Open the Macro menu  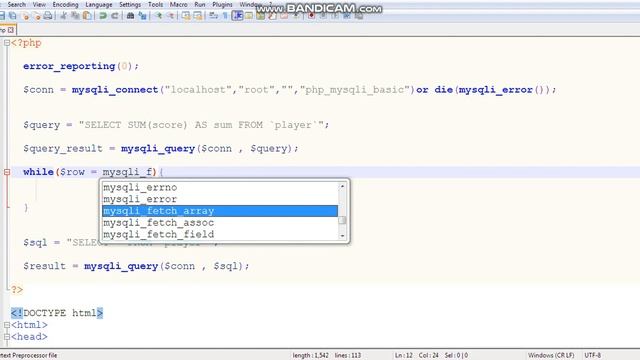[179, 4]
